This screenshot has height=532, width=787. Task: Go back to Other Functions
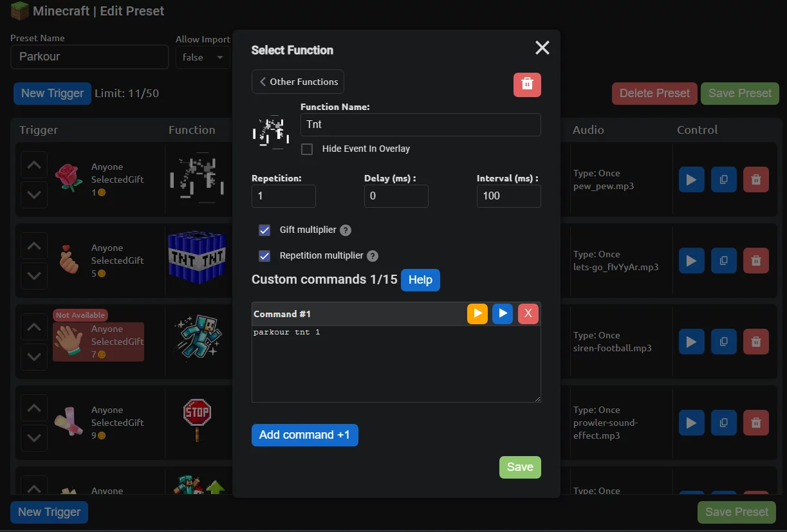coord(298,82)
